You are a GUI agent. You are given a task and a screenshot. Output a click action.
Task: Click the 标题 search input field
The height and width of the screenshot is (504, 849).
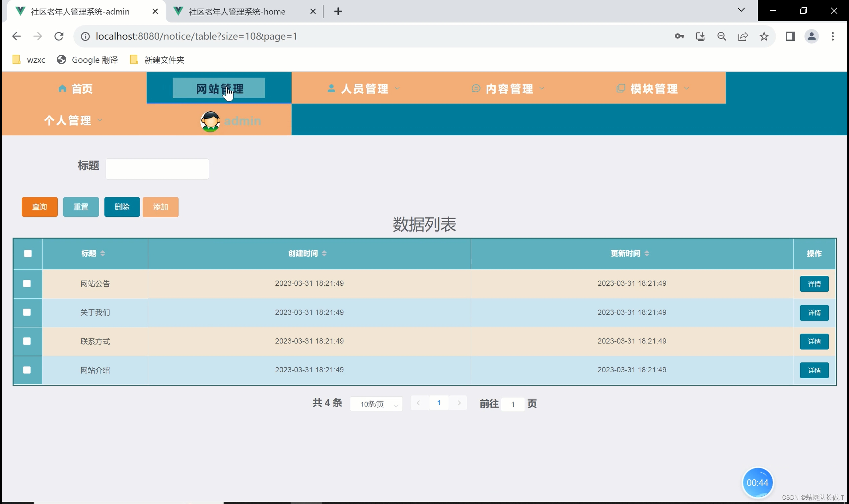tap(157, 169)
